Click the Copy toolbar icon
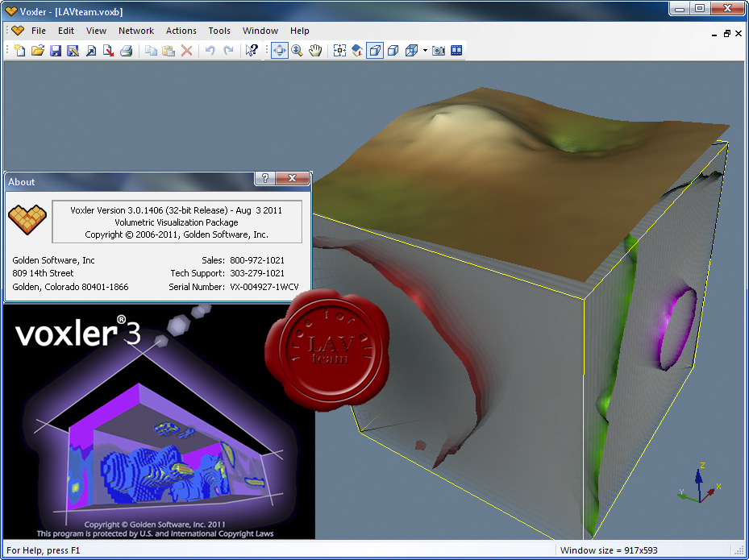Viewport: 749px width, 560px height. point(151,50)
